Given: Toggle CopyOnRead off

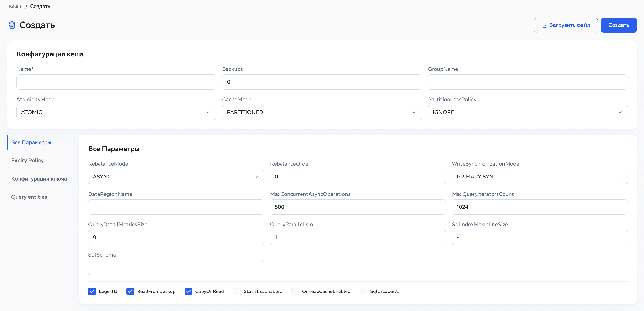Looking at the screenshot, I should pyautogui.click(x=188, y=291).
